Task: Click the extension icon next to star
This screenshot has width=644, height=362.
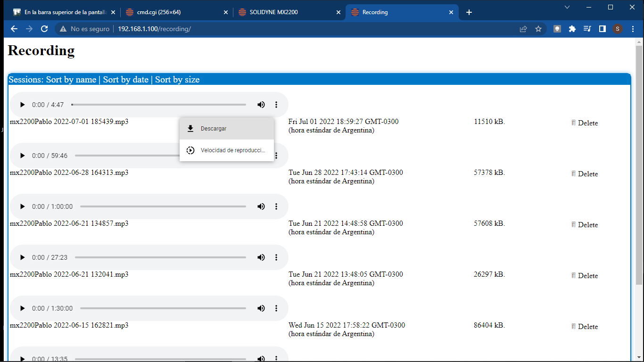Action: coord(557,29)
